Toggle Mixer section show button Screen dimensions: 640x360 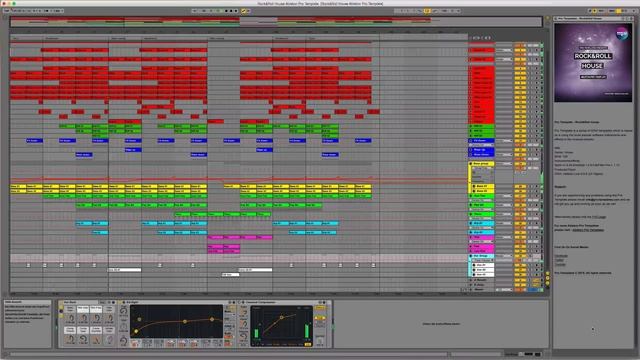[547, 283]
